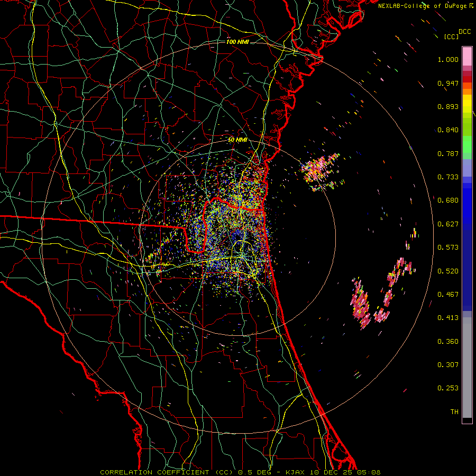Pick the lavender segment of the color bar

click(x=467, y=168)
